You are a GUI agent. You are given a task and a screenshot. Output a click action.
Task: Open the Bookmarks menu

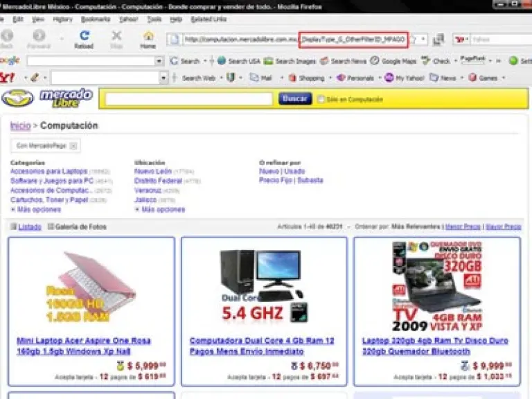[x=95, y=19]
